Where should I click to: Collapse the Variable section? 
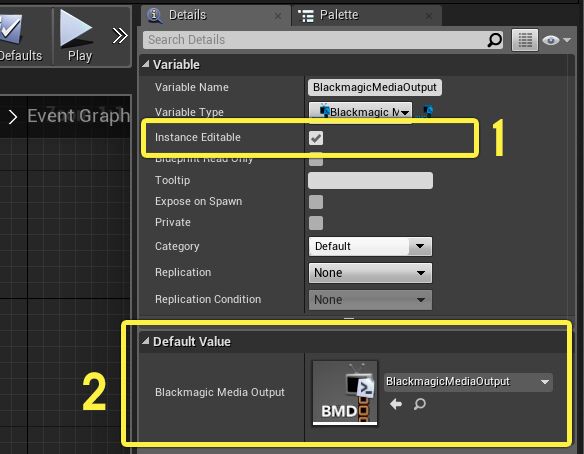(146, 64)
